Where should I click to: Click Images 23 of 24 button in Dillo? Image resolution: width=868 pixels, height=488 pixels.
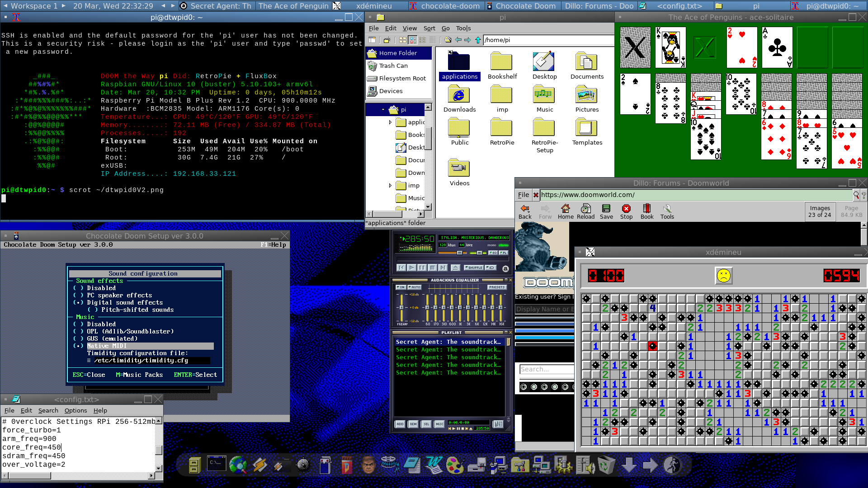820,211
